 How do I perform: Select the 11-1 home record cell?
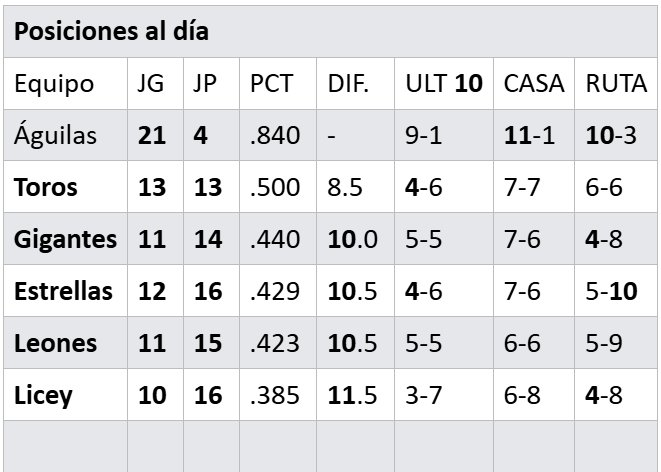coord(529,135)
